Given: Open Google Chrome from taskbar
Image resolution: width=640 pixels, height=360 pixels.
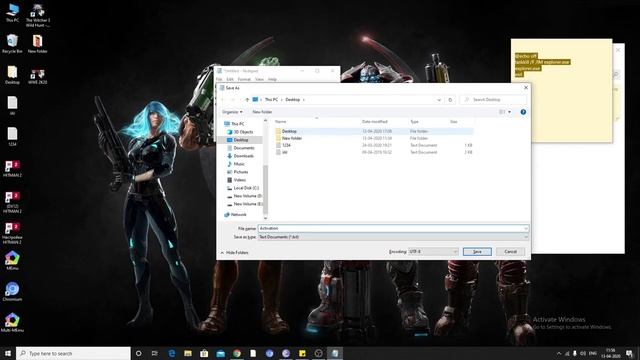Looking at the screenshot, I should point(237,353).
